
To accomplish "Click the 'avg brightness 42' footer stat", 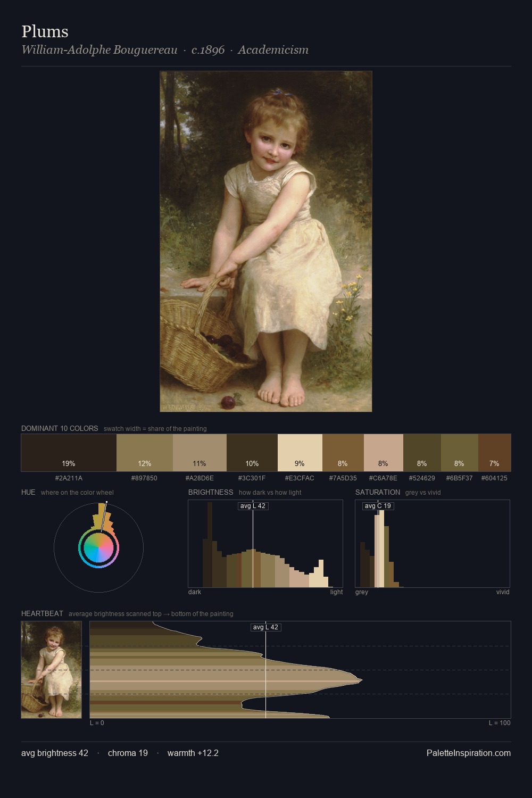I will (x=55, y=753).
